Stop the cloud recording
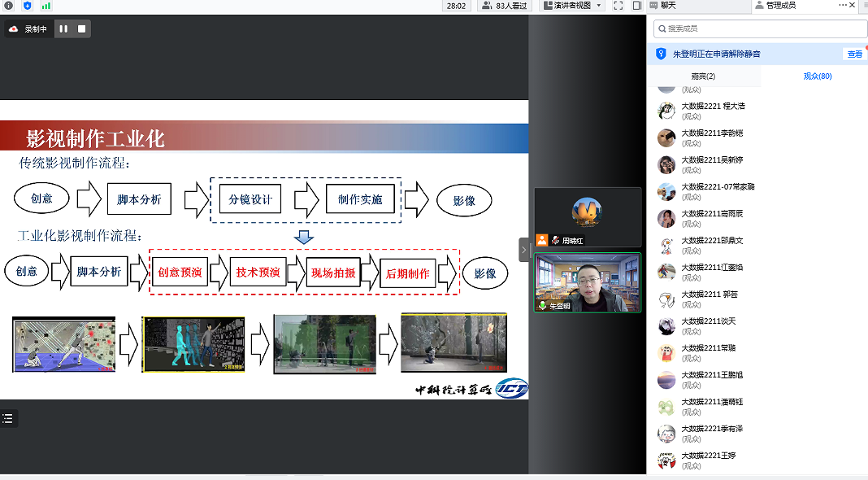Screen dimensions: 868x480 click(81, 29)
